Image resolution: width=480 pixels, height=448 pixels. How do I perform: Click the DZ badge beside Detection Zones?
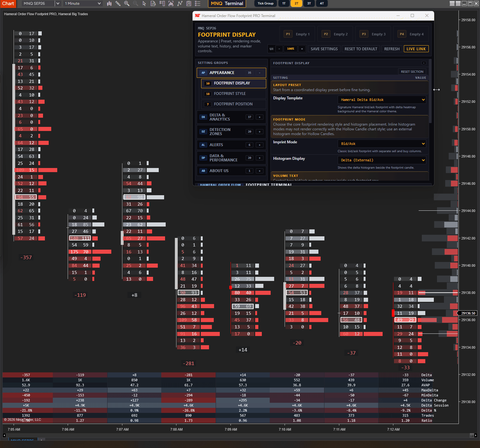click(203, 132)
